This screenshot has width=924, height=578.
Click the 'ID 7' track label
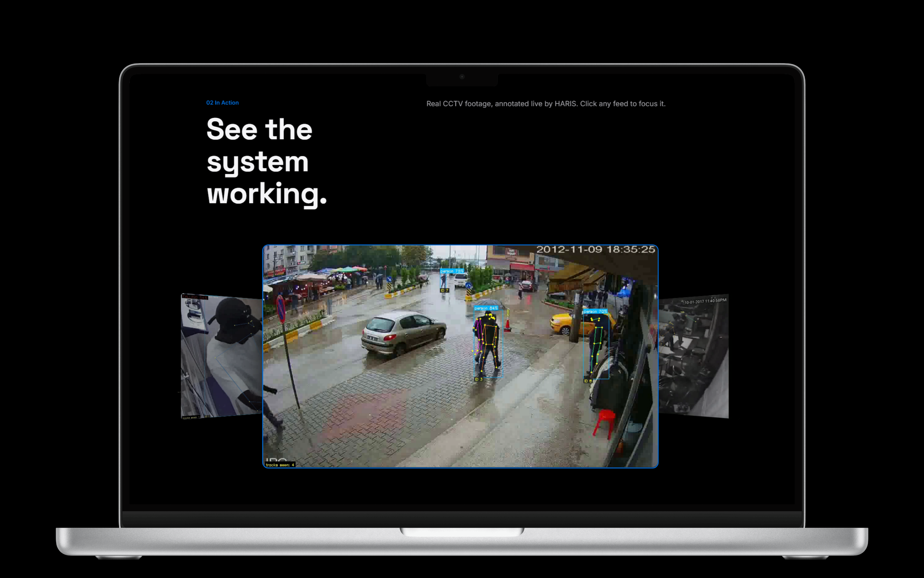(444, 291)
